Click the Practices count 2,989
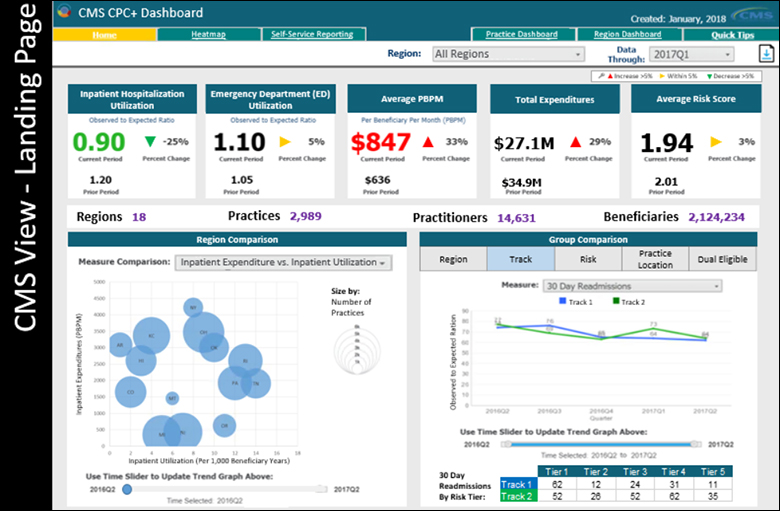Image resolution: width=780 pixels, height=511 pixels. (x=305, y=216)
